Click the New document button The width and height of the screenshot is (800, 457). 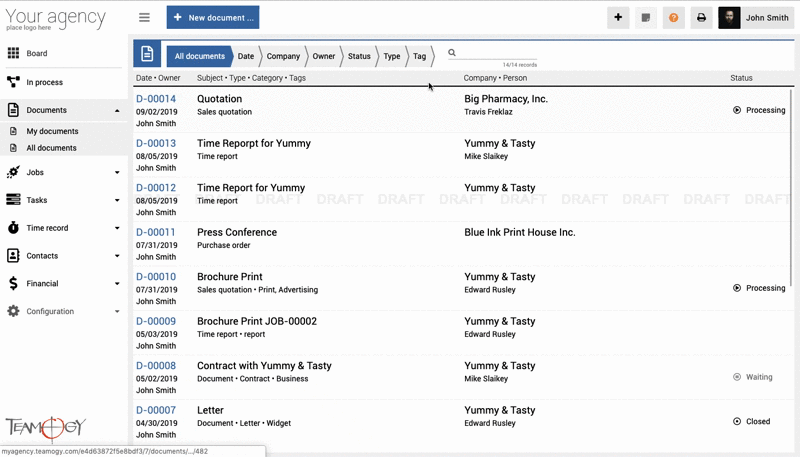point(213,17)
